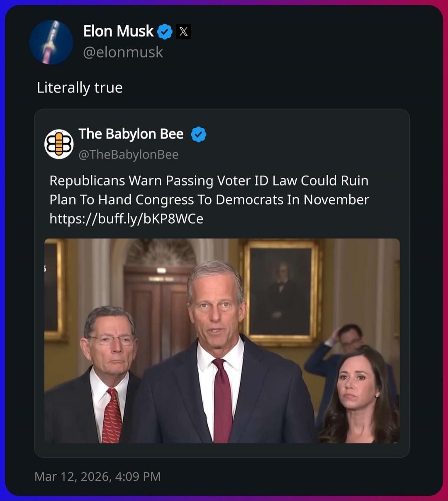Select the Elon Musk display name
Viewport: 448px width, 501px height.
click(119, 31)
